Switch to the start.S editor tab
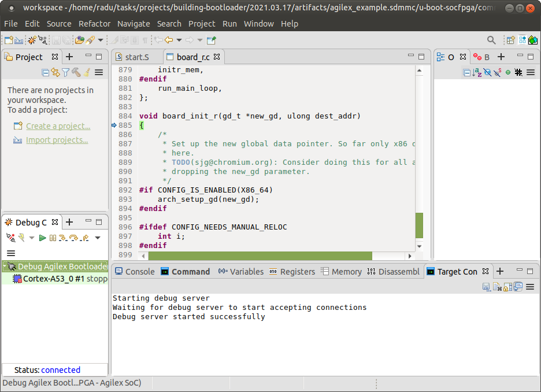541x392 pixels. pos(136,57)
